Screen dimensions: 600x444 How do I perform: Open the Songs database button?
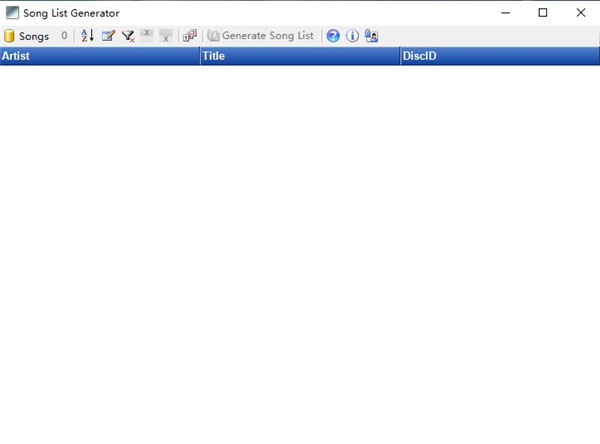point(26,36)
